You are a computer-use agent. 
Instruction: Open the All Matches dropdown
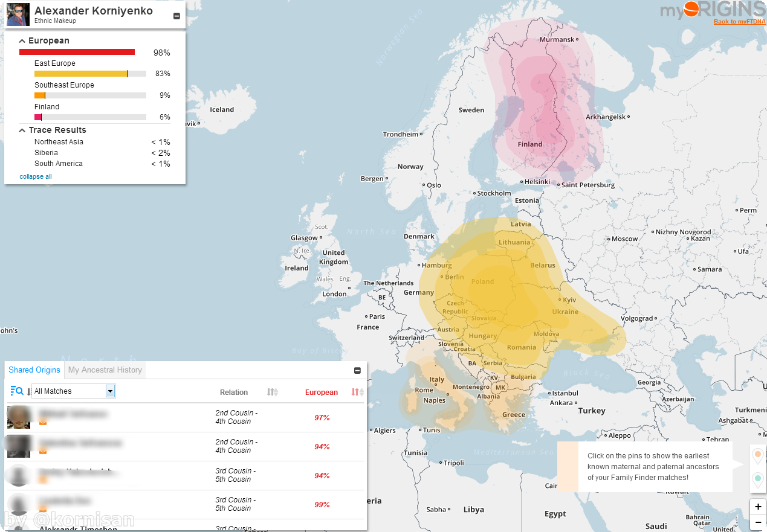point(73,391)
